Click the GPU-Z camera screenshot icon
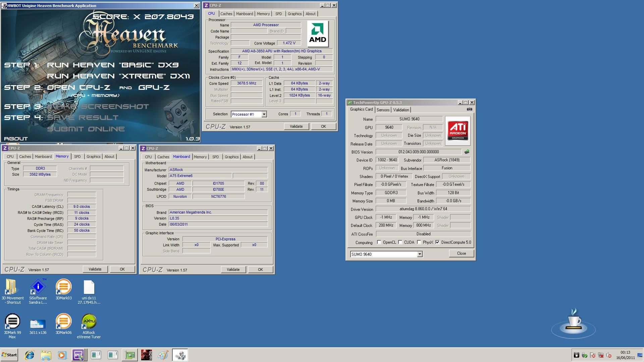The image size is (644, 362). click(x=469, y=109)
